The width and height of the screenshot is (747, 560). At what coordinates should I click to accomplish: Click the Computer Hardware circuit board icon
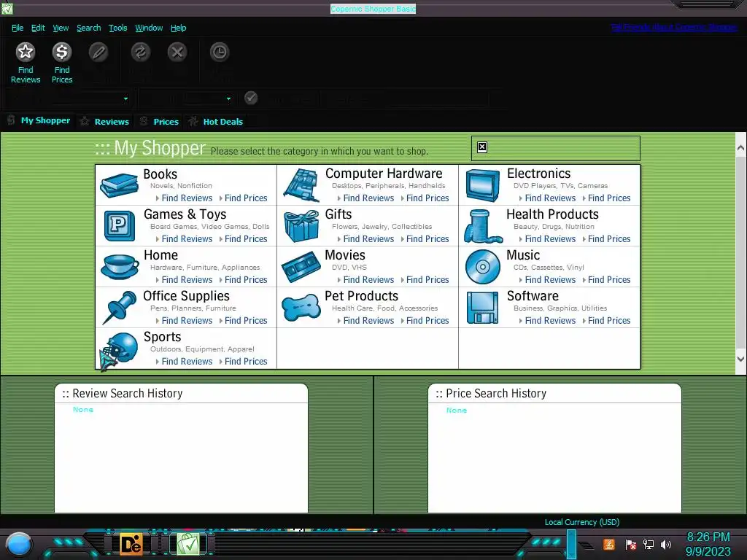click(301, 185)
